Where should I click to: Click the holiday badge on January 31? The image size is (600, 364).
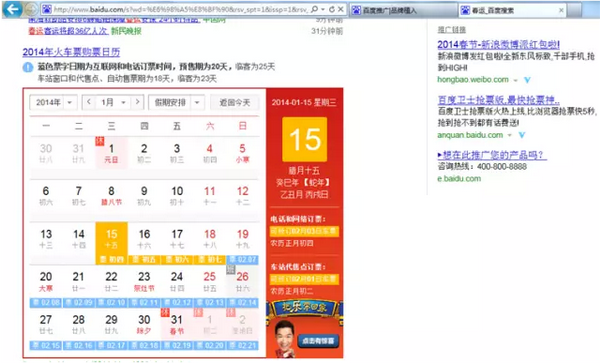coord(165,312)
